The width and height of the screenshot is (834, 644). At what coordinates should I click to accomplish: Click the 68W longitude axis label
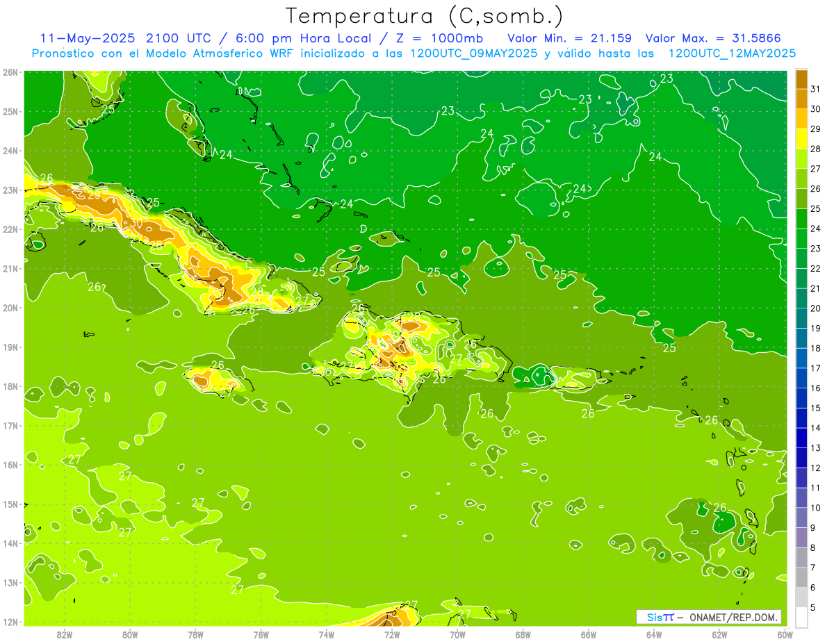523,634
